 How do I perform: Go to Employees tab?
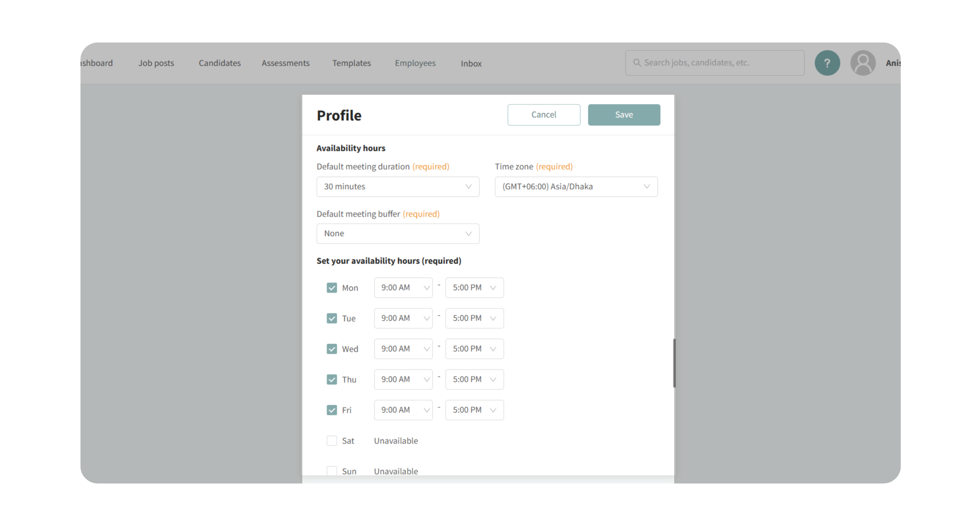(x=415, y=63)
